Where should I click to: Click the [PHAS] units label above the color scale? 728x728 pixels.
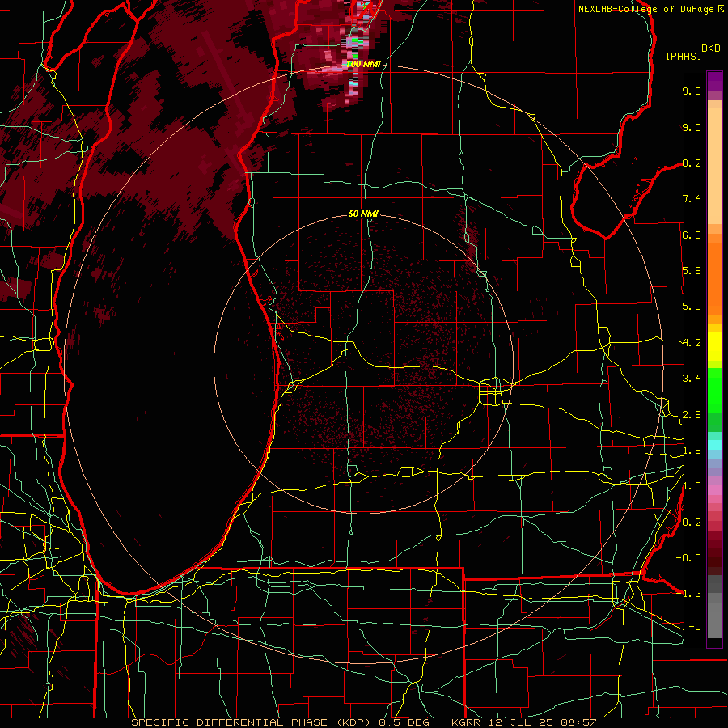point(684,56)
